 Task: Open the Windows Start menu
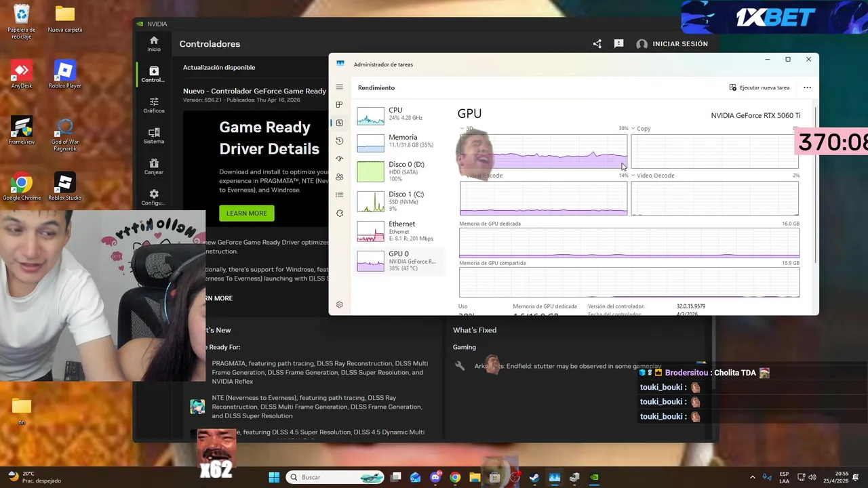(274, 477)
